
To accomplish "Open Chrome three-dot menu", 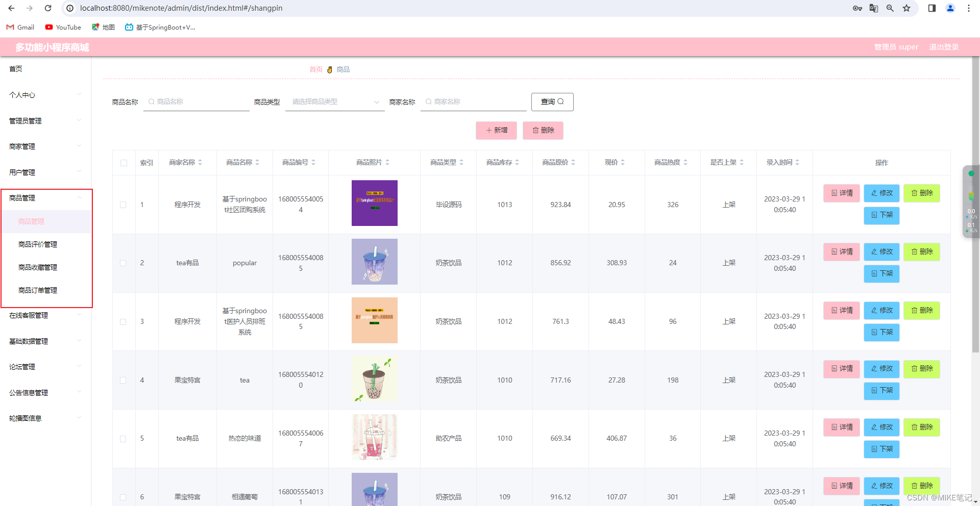I will click(969, 8).
